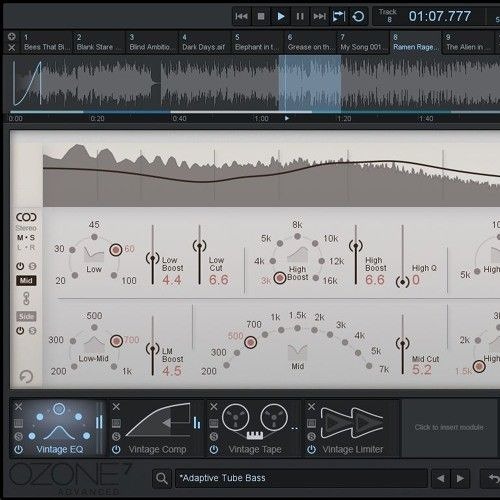Solo the Vintage Tape module
Image resolution: width=500 pixels, height=500 pixels.
(214, 436)
